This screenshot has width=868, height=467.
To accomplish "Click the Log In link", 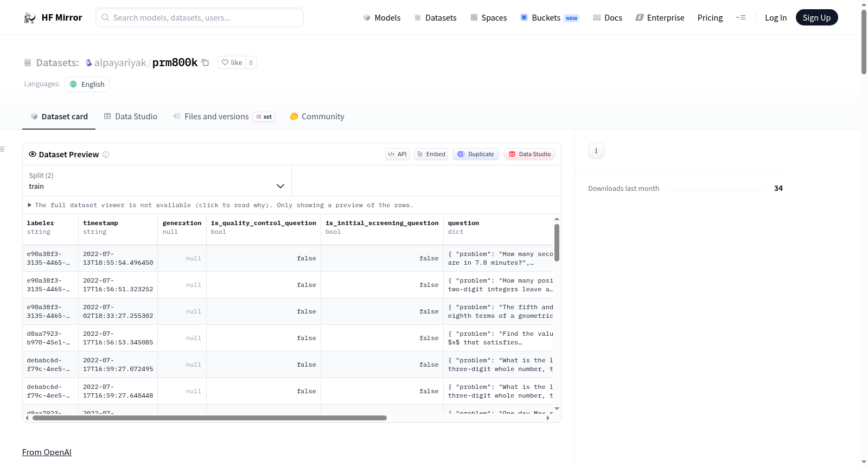I will tap(776, 18).
